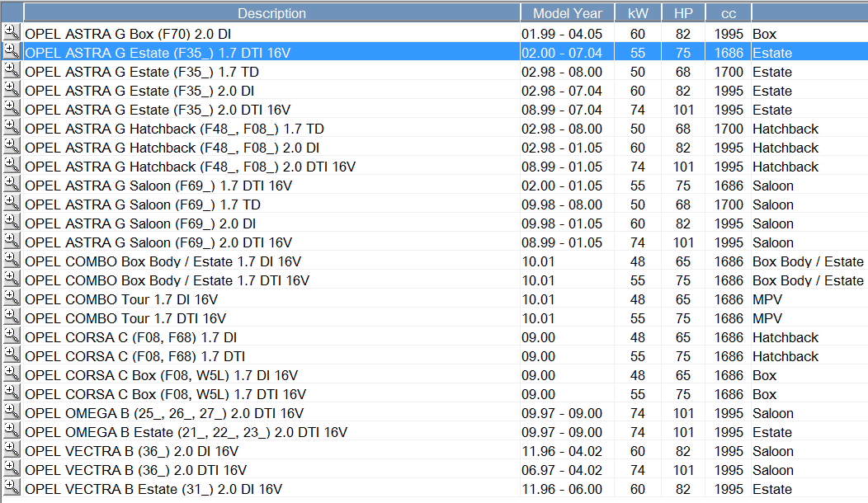
Task: Select OPEL ASTRA G Hatchback (F48_, F08_) 1.7 TD
Action: (x=174, y=129)
